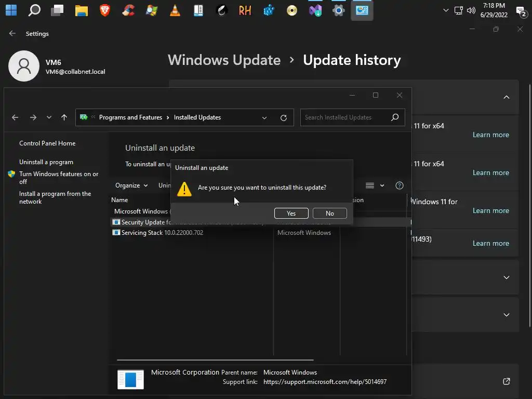Open the Organize menu

(131, 185)
